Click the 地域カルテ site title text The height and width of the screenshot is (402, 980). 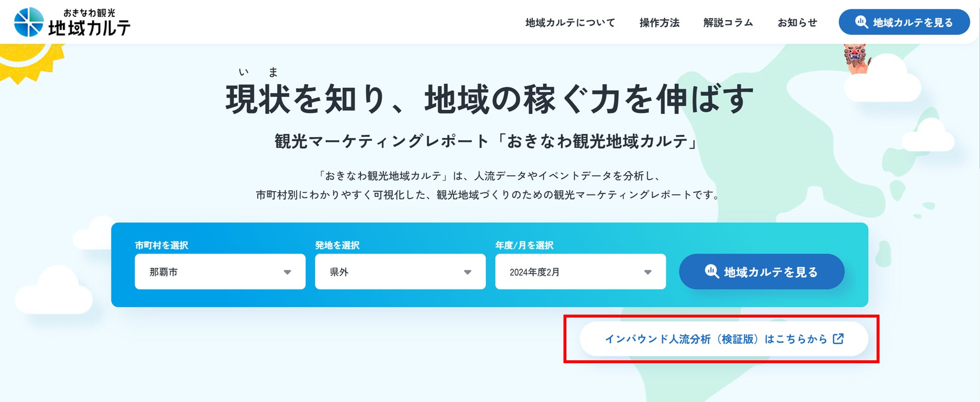tap(89, 28)
